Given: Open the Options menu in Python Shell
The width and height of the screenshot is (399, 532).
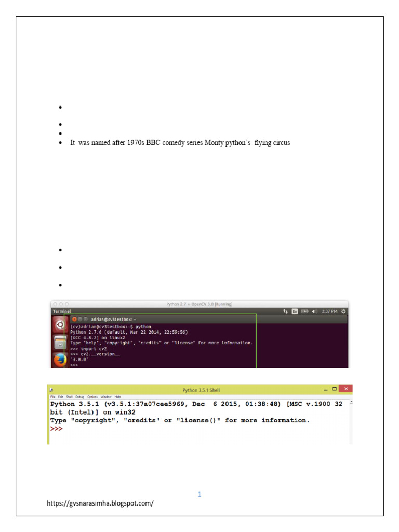Looking at the screenshot, I should pos(92,397).
